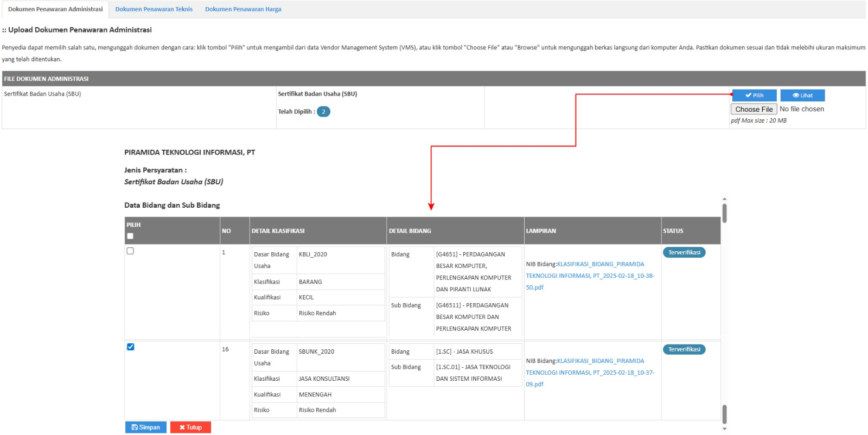
Task: Click the red Tutup close button
Action: pyautogui.click(x=190, y=427)
